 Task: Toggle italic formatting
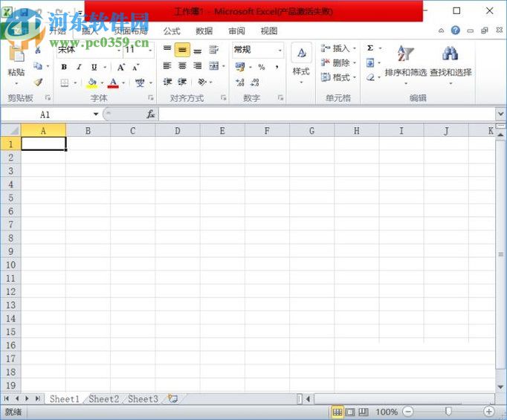79,67
